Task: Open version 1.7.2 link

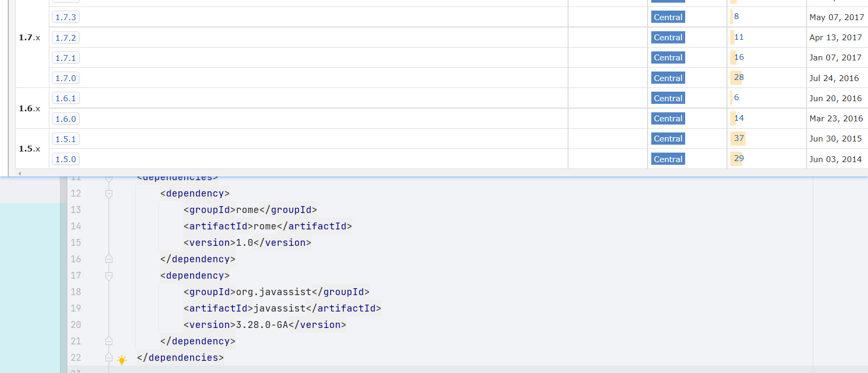Action: point(66,38)
